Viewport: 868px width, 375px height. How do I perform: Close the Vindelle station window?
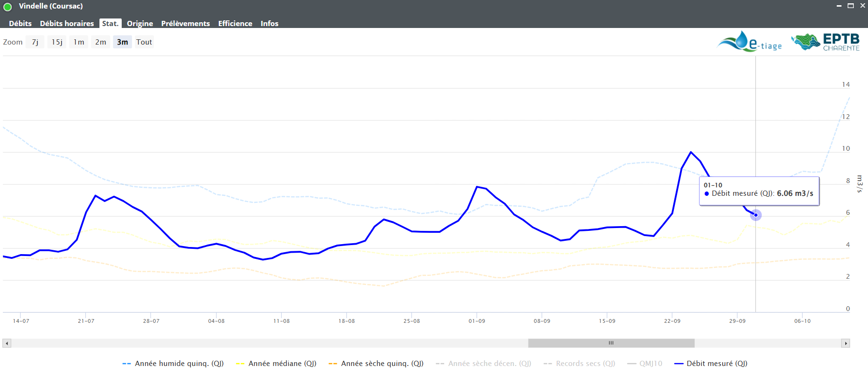tap(862, 6)
